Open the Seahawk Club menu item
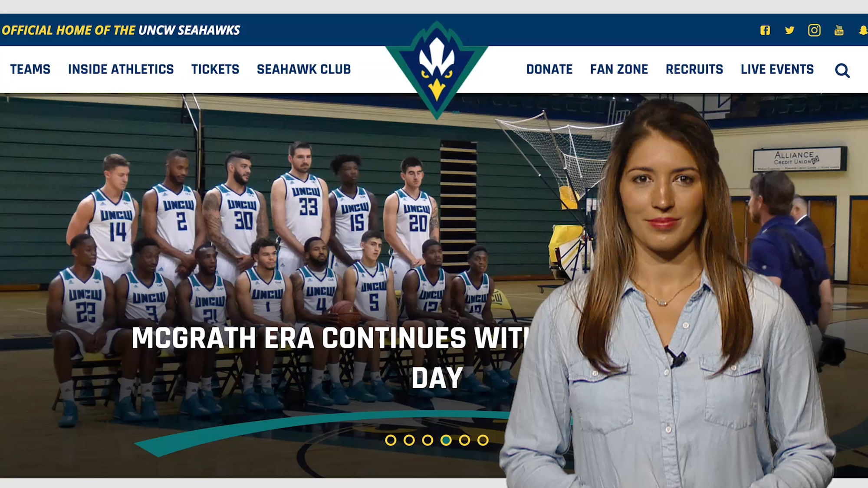 (304, 69)
